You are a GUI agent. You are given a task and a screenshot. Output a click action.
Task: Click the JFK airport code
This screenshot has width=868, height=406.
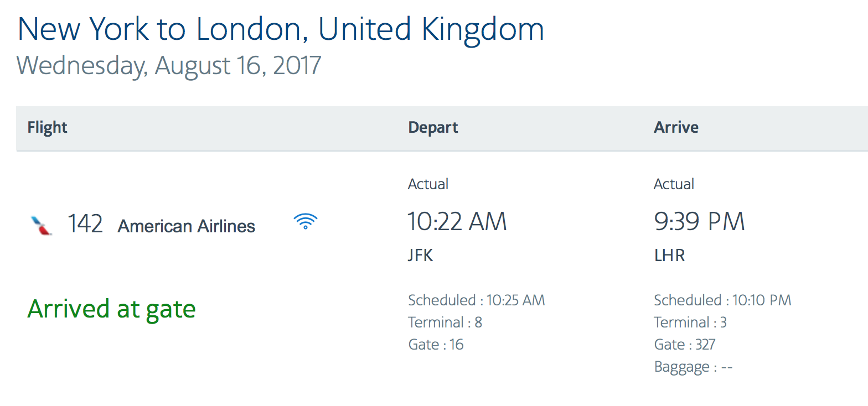(x=421, y=256)
